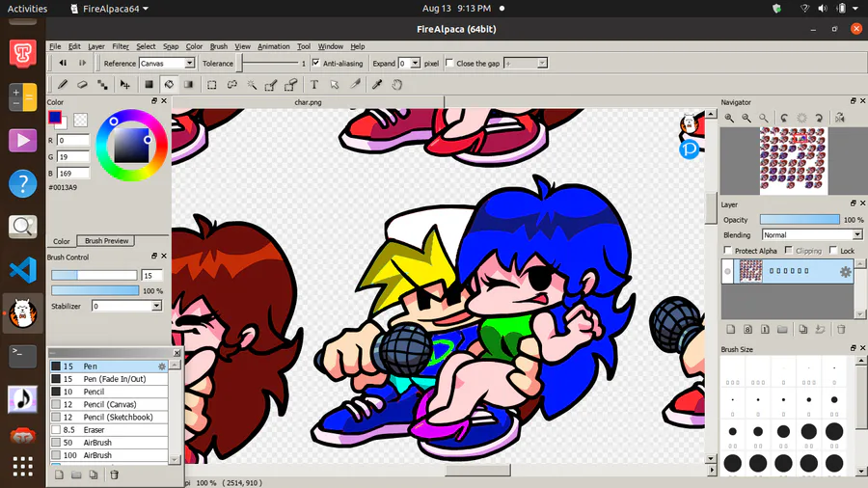Flip view icon in Navigator
868x488 pixels.
pos(840,118)
